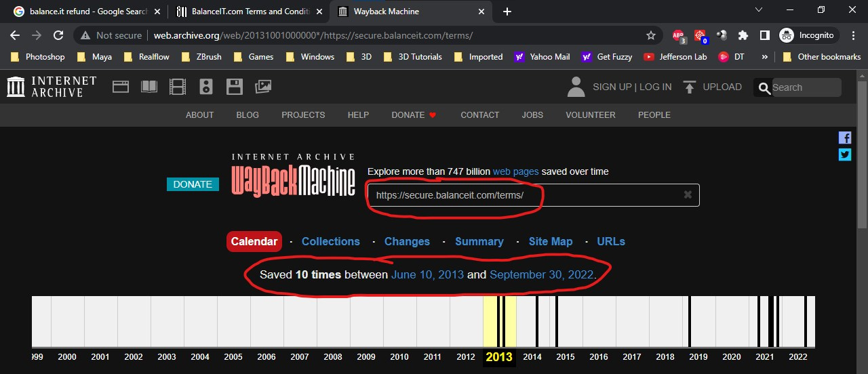The image size is (868, 374).
Task: Open the tab search chevron
Action: coord(758,10)
